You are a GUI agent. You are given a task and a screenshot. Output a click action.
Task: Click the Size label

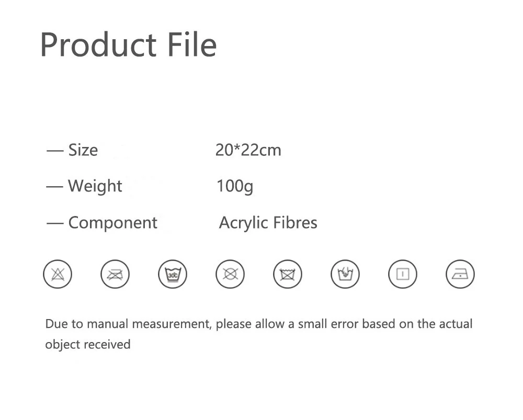tap(83, 150)
